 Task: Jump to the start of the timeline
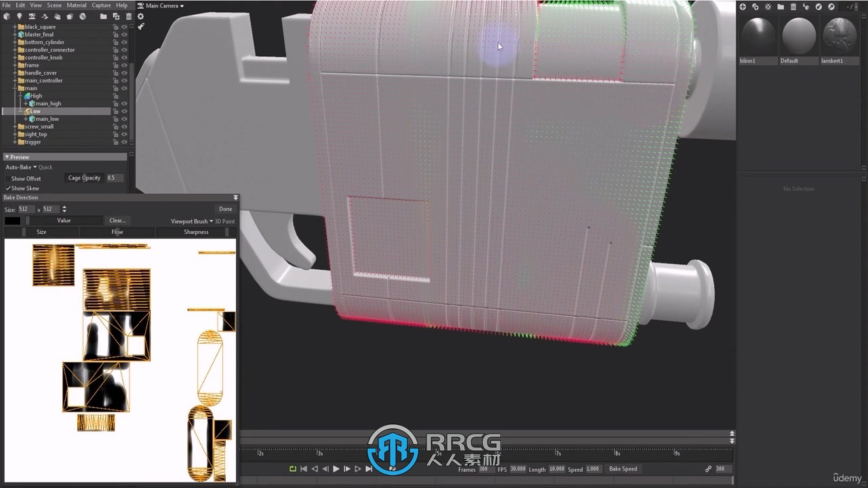[304, 469]
